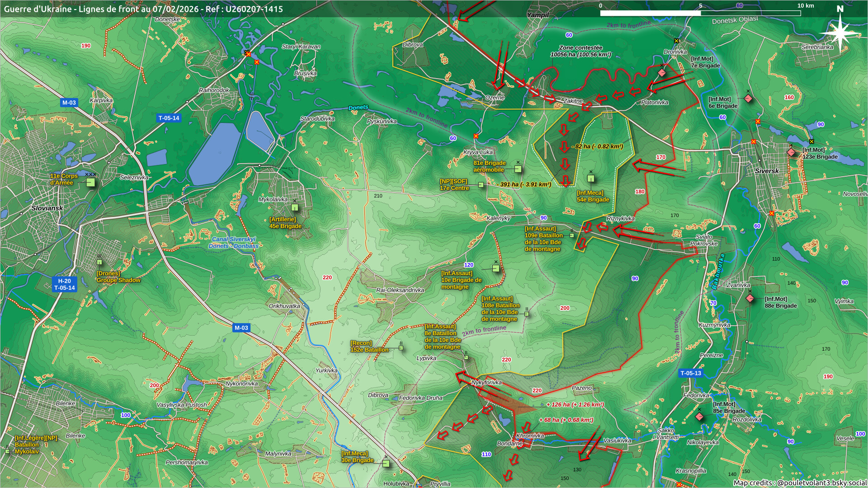Click the 30e Brigade mechanized unit symbol

coord(386,463)
